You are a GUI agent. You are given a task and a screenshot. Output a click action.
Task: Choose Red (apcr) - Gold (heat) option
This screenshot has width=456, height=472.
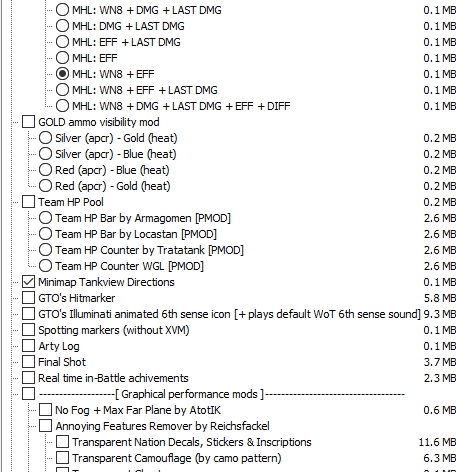click(x=45, y=186)
